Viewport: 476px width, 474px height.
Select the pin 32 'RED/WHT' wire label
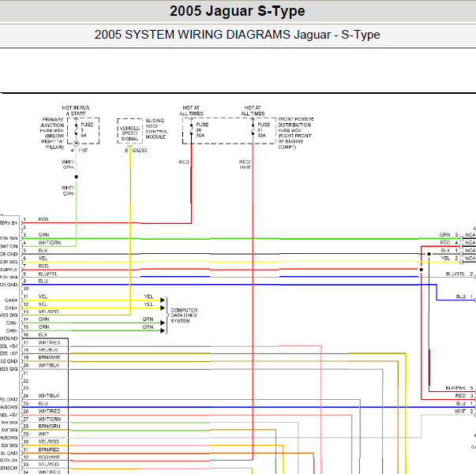click(49, 457)
